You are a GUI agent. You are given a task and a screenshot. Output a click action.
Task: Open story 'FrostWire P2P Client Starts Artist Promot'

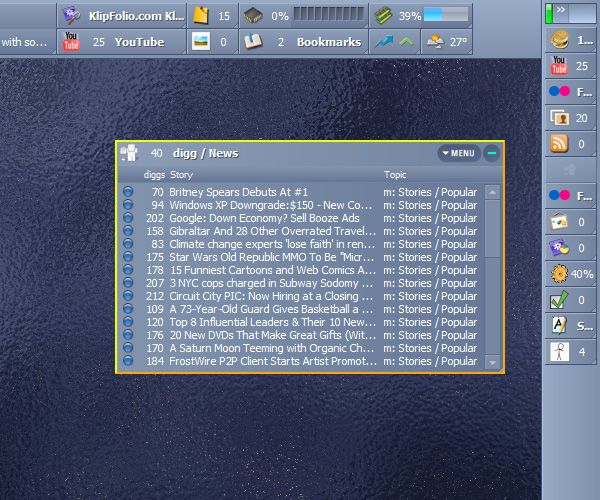pos(273,361)
